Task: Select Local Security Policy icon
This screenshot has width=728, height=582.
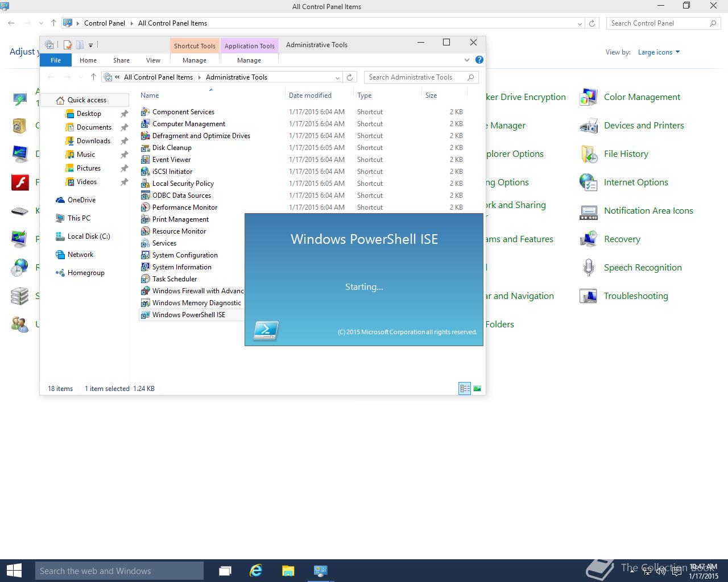Action: [x=145, y=184]
